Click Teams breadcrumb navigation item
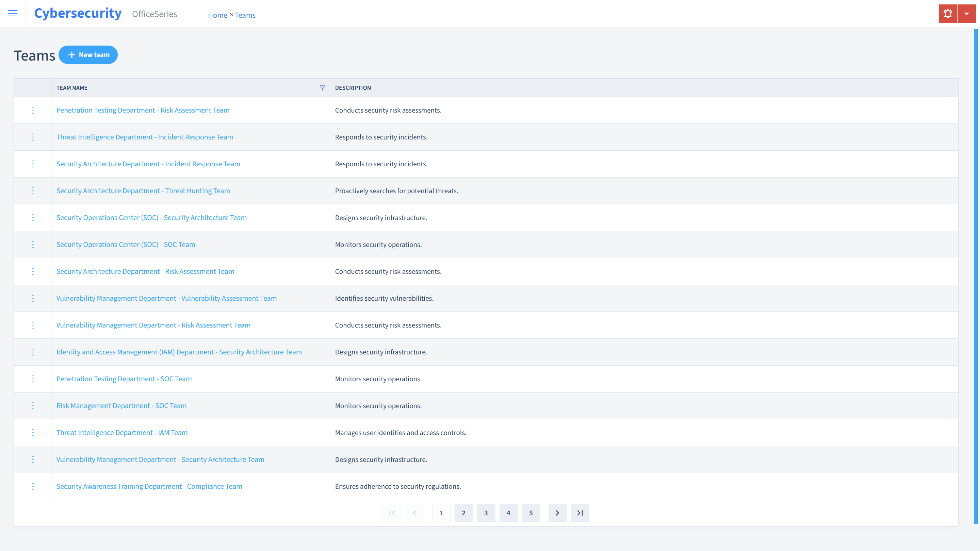 click(245, 15)
